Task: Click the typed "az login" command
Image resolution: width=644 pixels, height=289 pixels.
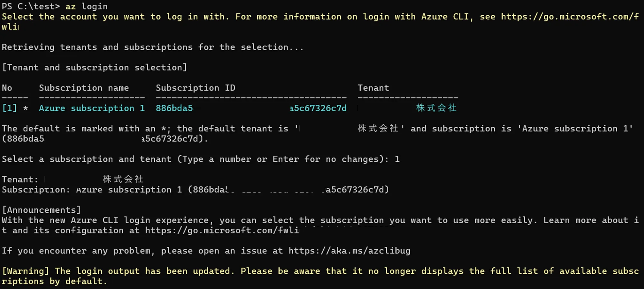Action: click(x=86, y=6)
